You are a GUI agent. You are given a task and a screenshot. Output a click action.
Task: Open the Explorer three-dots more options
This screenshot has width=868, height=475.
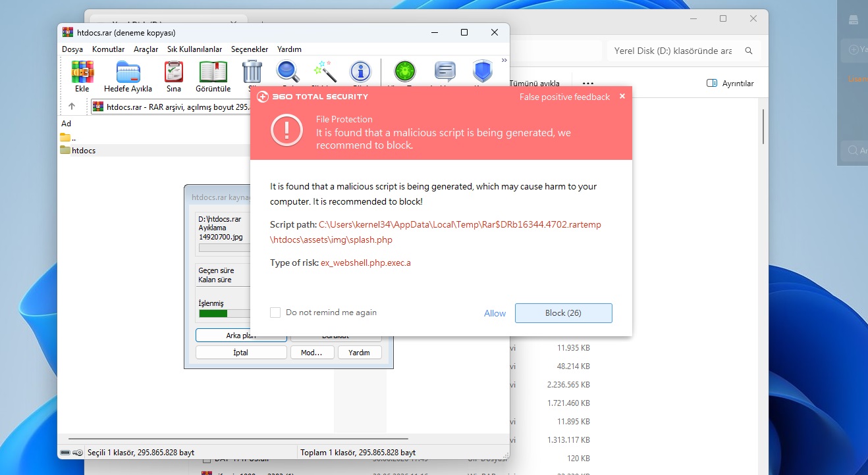(588, 84)
